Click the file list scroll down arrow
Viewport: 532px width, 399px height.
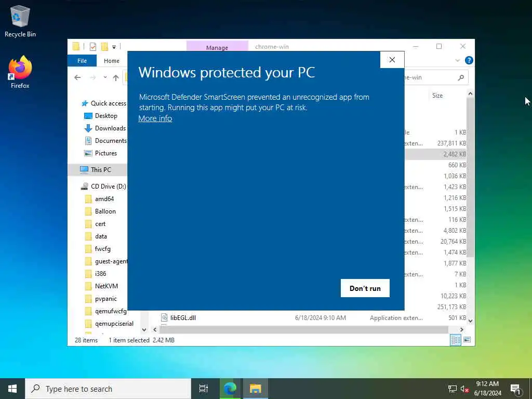pyautogui.click(x=470, y=321)
